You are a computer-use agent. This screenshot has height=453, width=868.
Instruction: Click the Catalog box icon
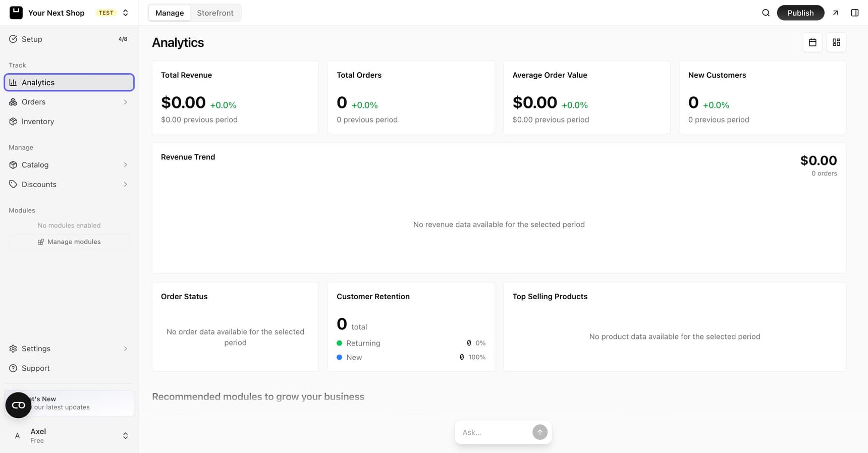point(13,165)
